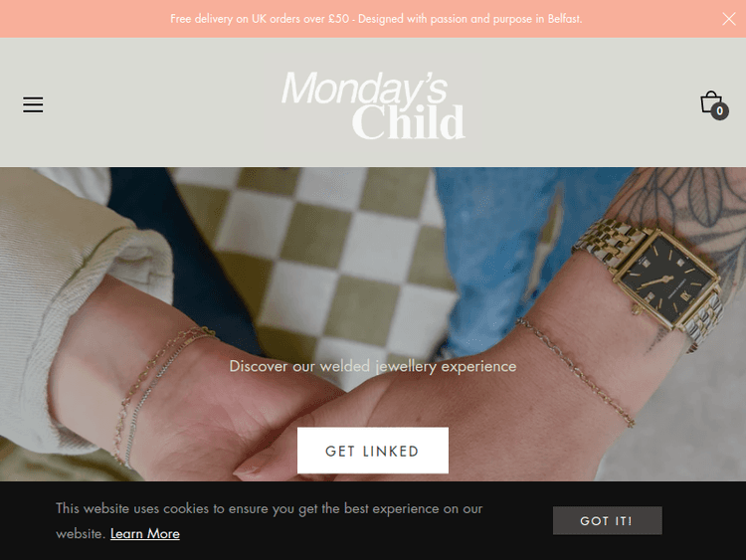Open the Learn More cookie link
Viewport: 746px width, 560px height.
click(x=145, y=534)
